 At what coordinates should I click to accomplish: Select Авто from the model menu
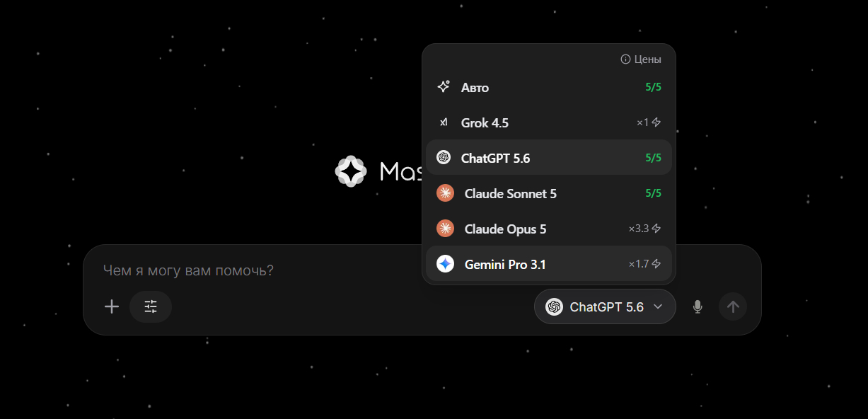click(x=549, y=87)
